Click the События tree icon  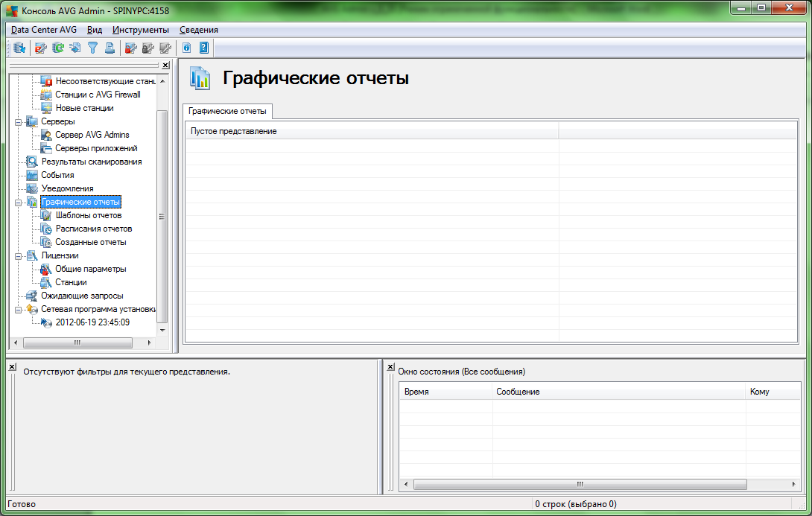(32, 175)
